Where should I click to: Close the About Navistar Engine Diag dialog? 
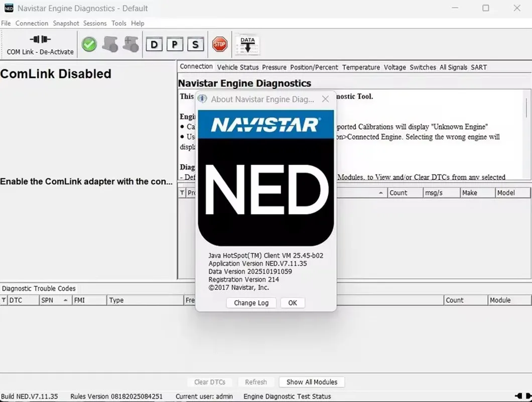pos(325,99)
